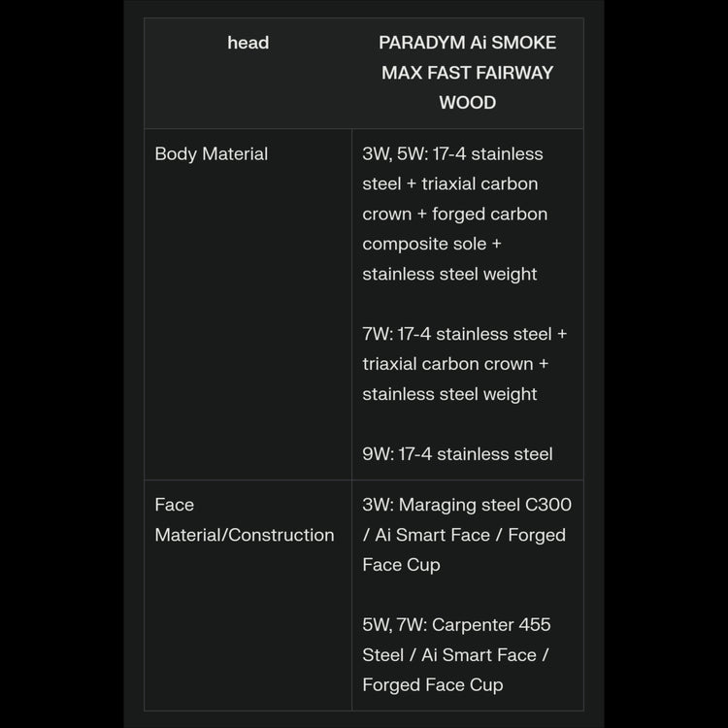Click the "3W, 5W: 17-4 stainless" line
728x728 pixels.
[x=452, y=153]
